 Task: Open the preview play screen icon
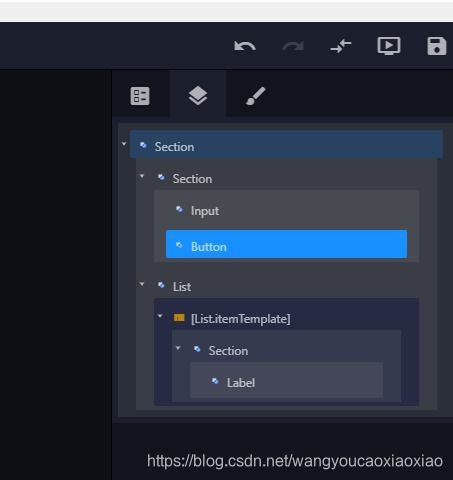pyautogui.click(x=389, y=46)
